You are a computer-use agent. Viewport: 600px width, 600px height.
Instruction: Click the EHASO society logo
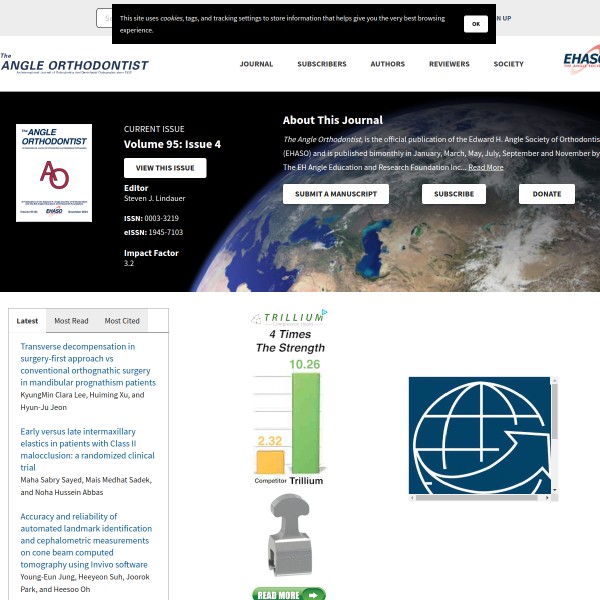582,61
